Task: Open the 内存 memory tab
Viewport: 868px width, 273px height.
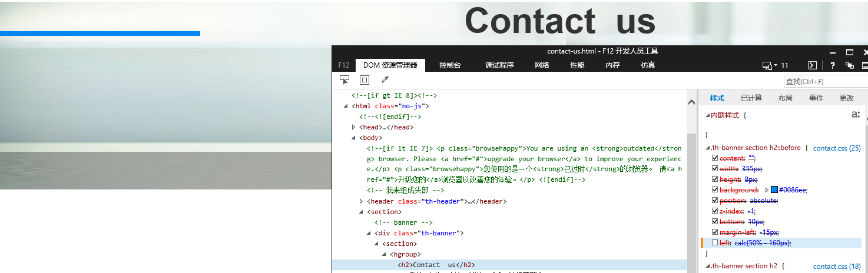Action: click(x=612, y=65)
